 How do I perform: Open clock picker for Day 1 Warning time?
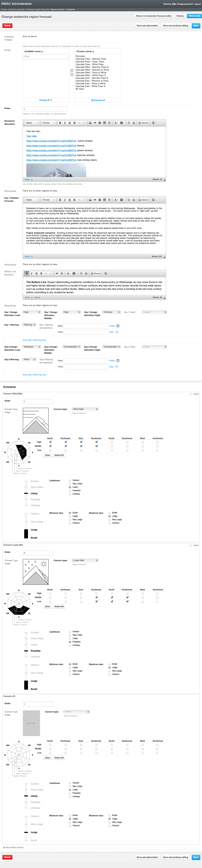pos(117,332)
